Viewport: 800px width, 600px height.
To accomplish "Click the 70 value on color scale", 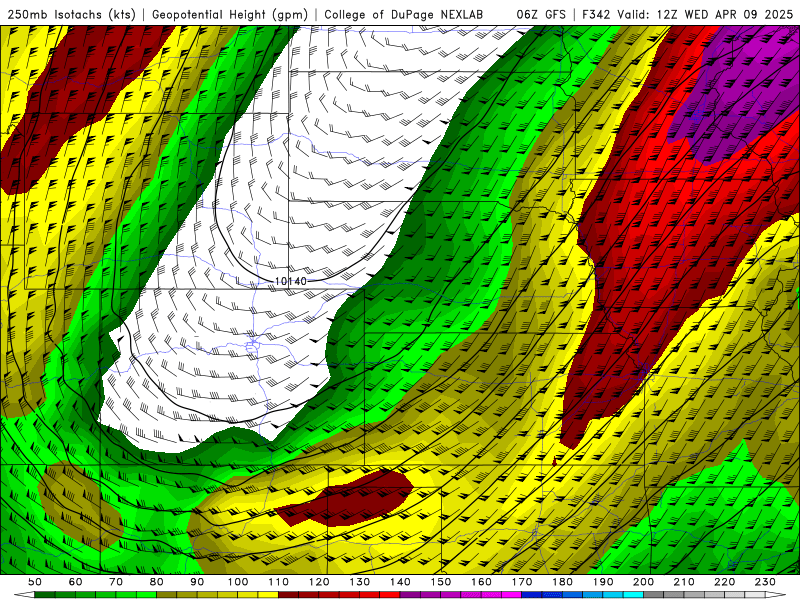I will click(116, 582).
